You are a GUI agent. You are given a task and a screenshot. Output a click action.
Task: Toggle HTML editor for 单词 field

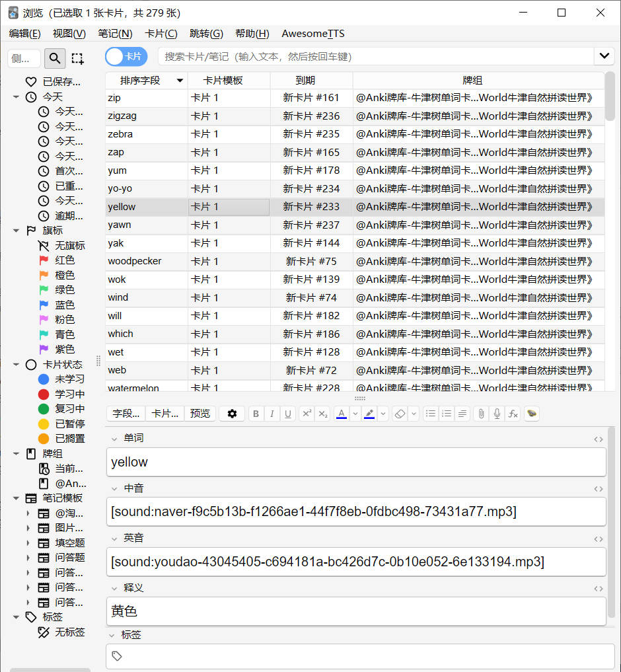(x=599, y=439)
